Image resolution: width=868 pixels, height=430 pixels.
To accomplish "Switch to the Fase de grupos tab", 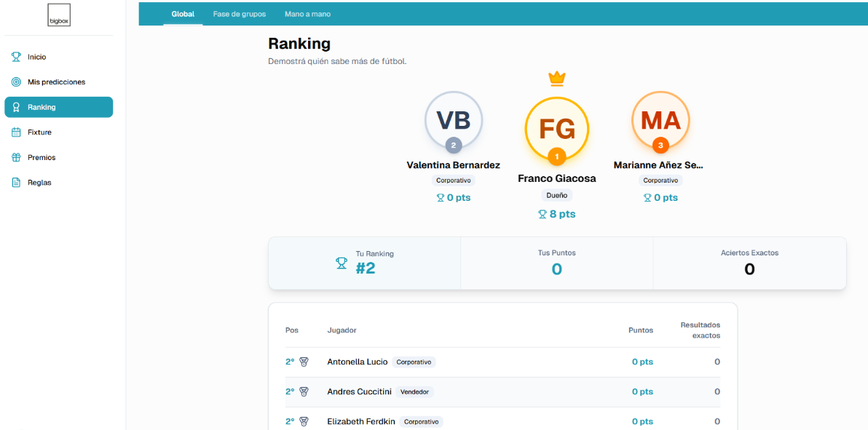I will pos(239,14).
